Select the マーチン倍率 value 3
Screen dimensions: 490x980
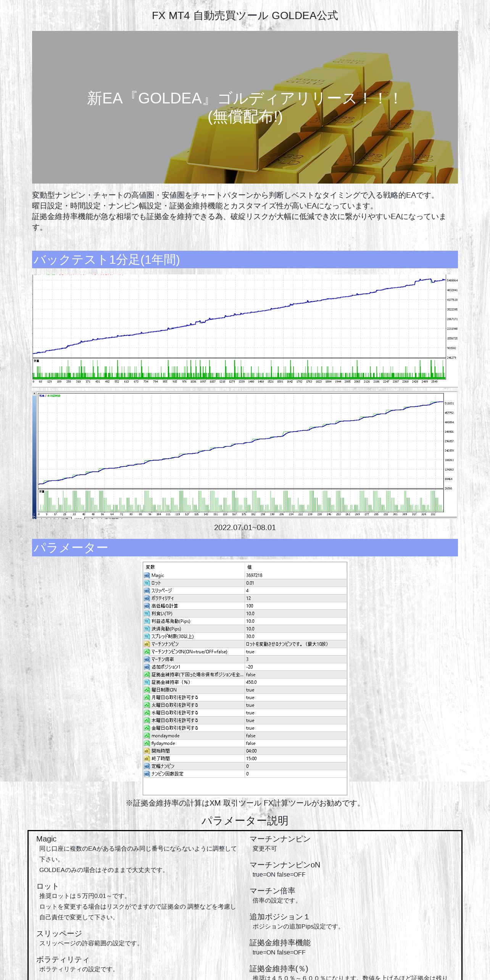(247, 659)
